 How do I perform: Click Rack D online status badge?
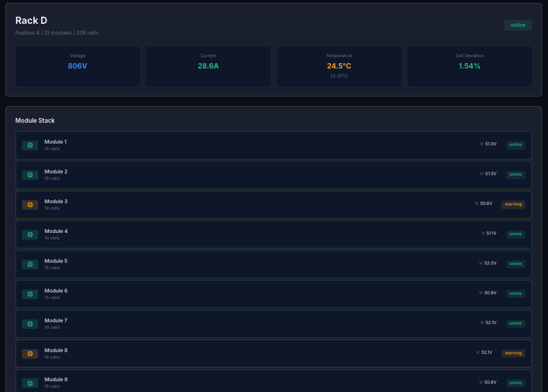pyautogui.click(x=518, y=25)
